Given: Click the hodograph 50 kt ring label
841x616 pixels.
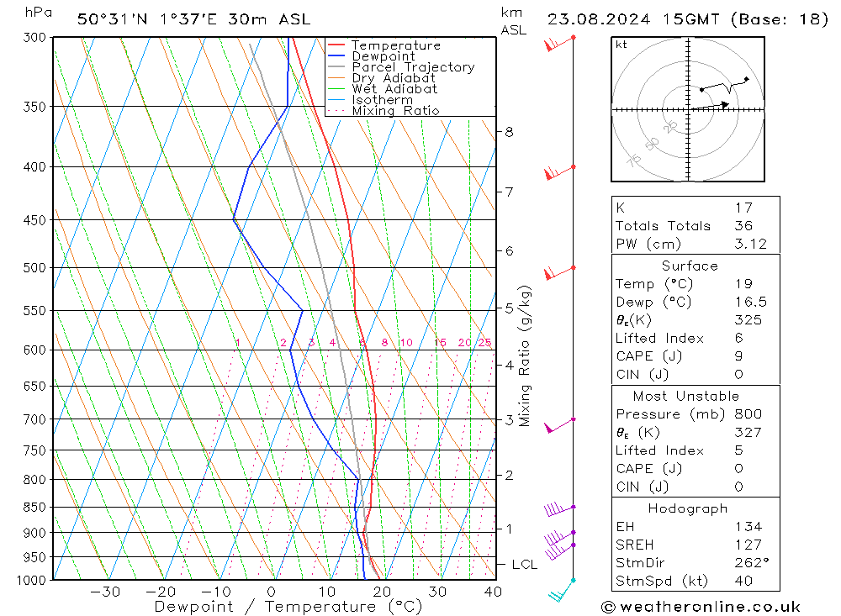Looking at the screenshot, I should coord(652,144).
